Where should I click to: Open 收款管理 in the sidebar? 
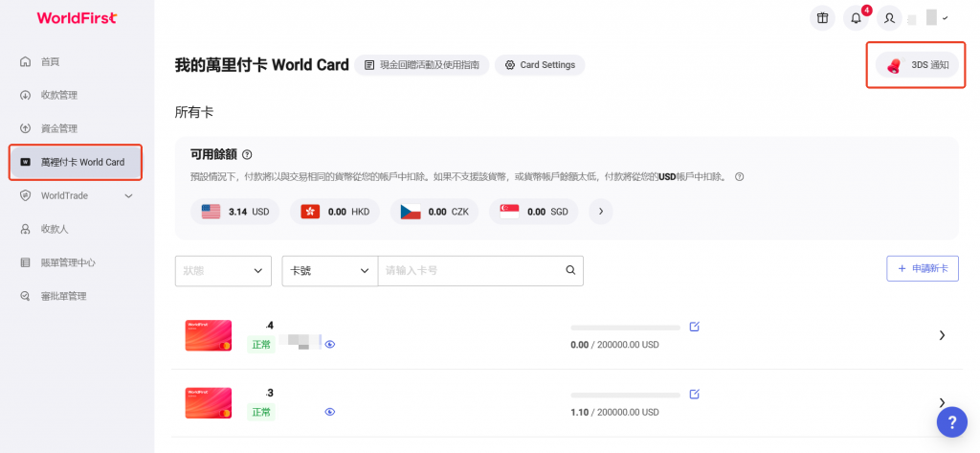point(58,95)
